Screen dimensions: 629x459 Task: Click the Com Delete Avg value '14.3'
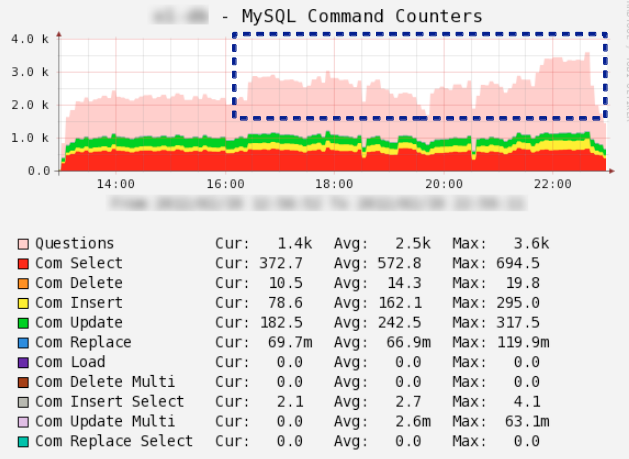404,283
